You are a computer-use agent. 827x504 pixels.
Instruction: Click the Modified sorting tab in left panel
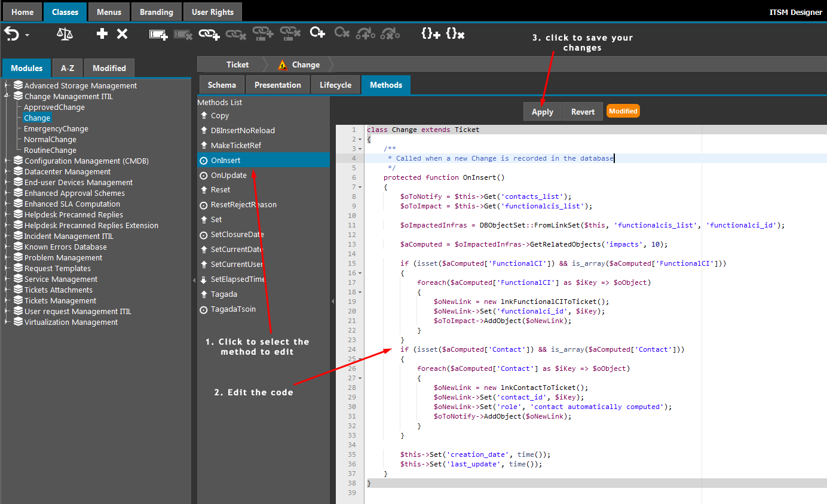click(x=109, y=68)
